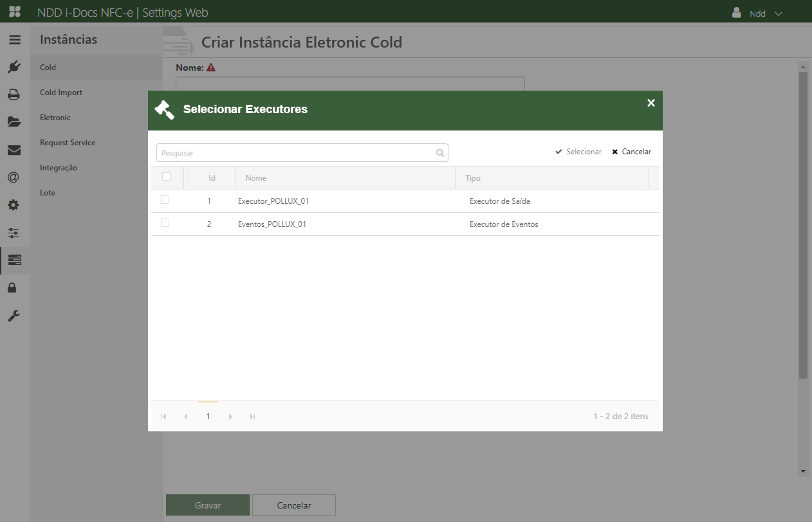The image size is (812, 522).
Task: Click the hamburger menu icon in sidebar
Action: [14, 40]
